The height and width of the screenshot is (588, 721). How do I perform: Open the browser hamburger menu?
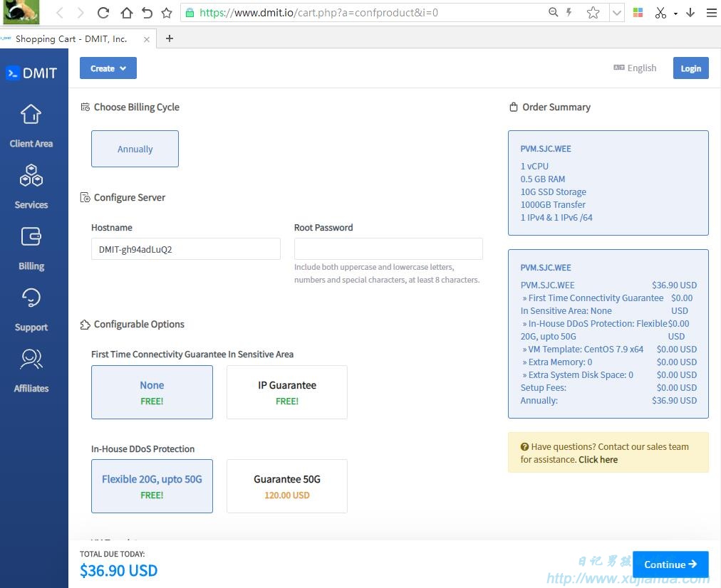point(711,12)
